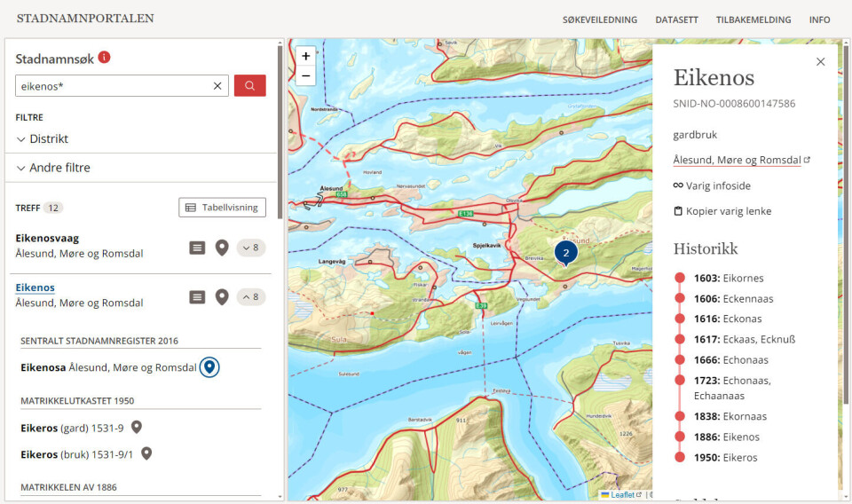Zoom in on the map

pos(305,56)
